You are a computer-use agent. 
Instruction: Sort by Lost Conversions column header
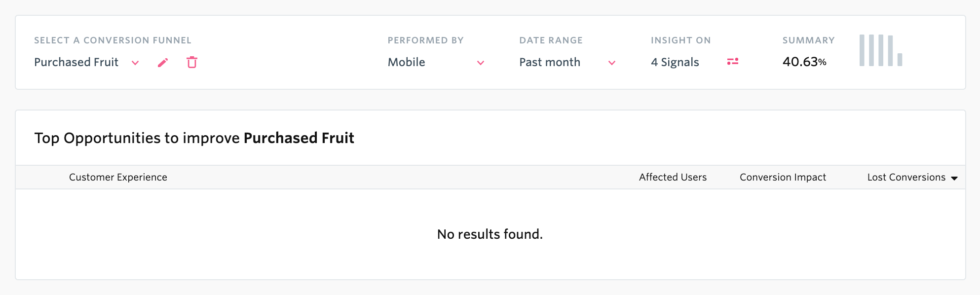[x=906, y=177]
